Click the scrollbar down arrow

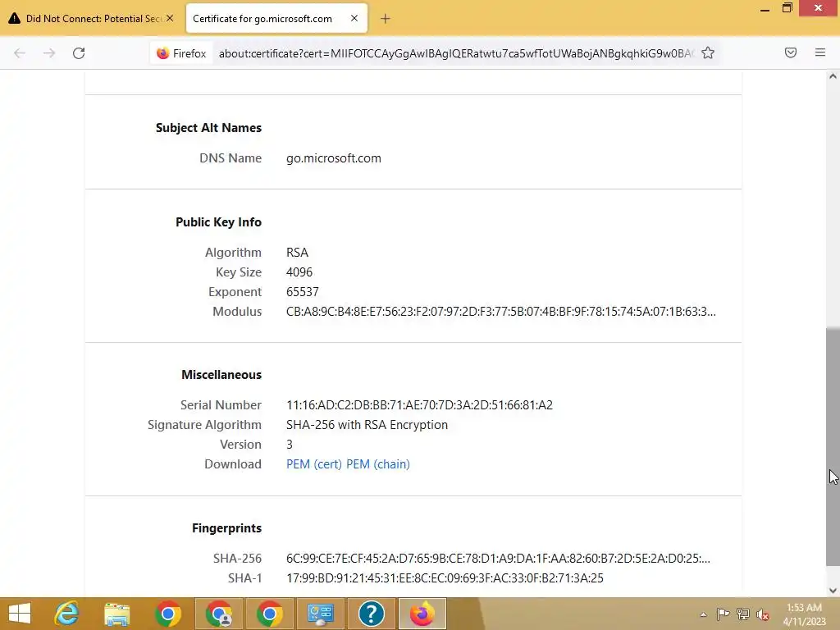click(x=833, y=591)
